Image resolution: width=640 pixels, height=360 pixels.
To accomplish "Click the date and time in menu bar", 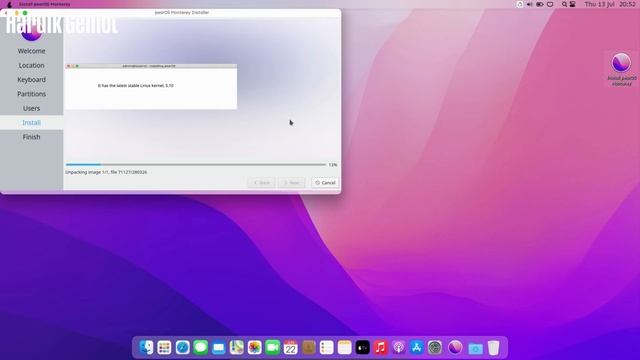I will pos(610,4).
